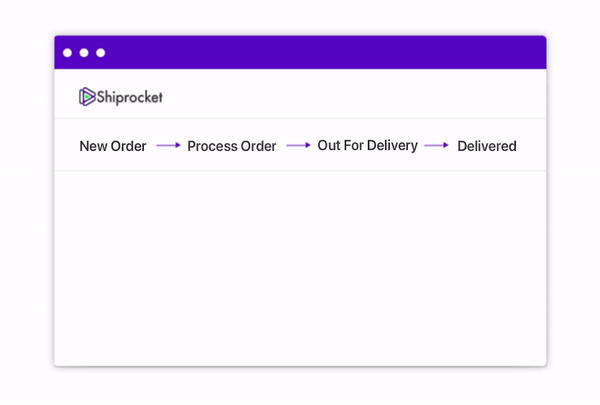
Task: Click the second step label in the shipment workflow
Action: click(232, 146)
